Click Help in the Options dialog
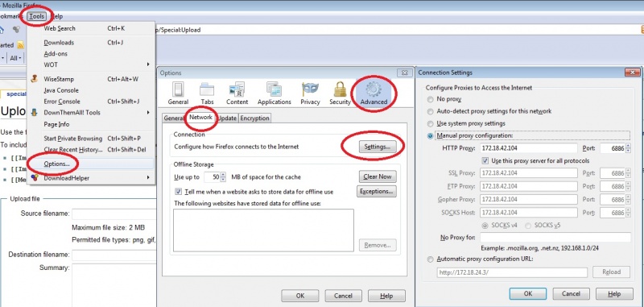Screen dimensions: 644x307 tap(386, 296)
